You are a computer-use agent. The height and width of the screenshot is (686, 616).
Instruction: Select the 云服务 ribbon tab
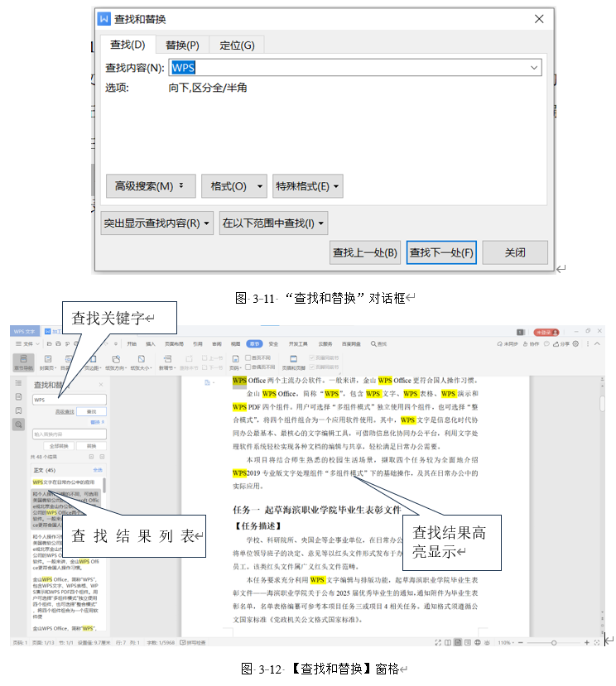pyautogui.click(x=325, y=344)
